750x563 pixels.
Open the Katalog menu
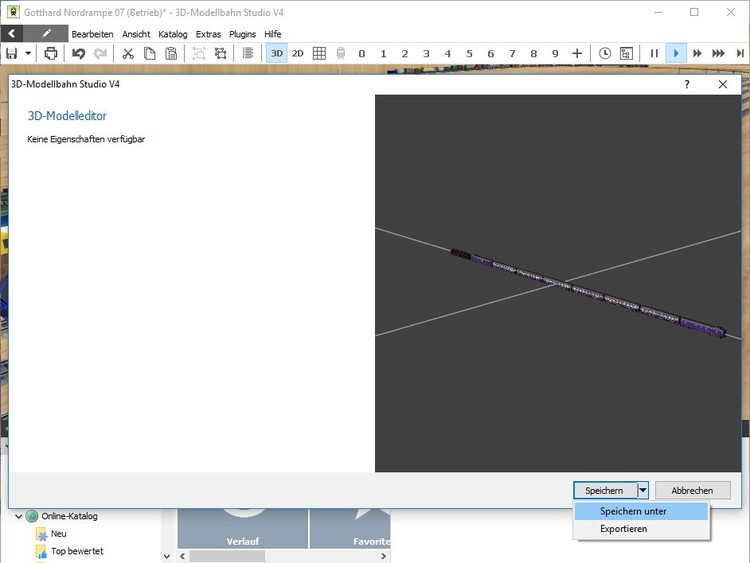coord(173,34)
